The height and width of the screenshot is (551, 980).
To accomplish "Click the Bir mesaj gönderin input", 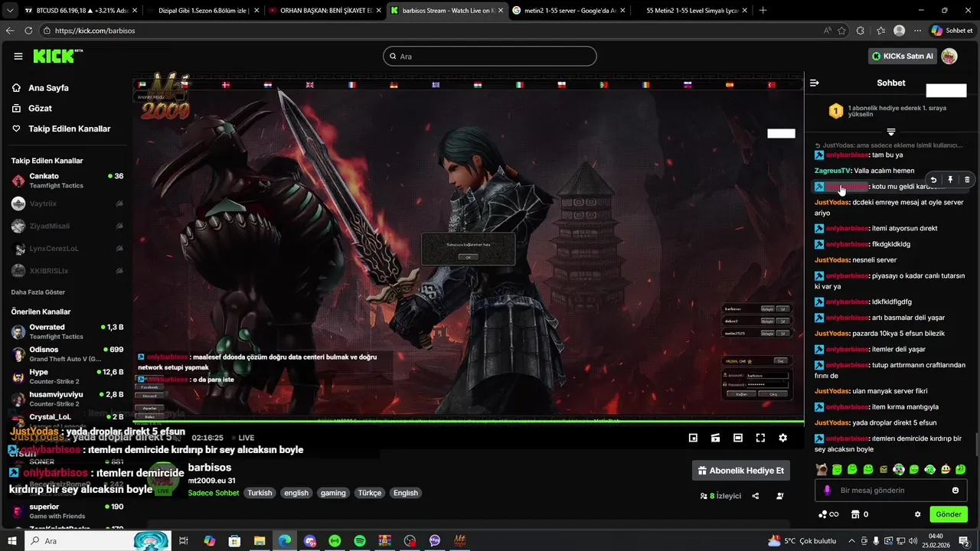I will pyautogui.click(x=891, y=491).
